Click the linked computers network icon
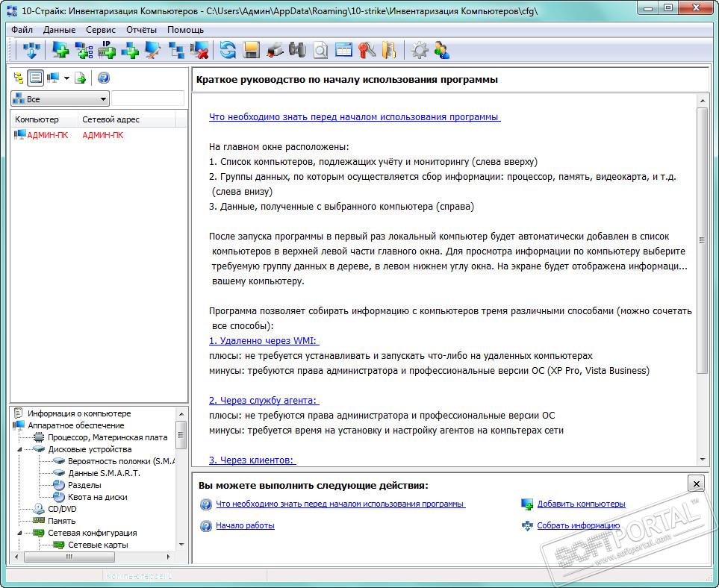The height and width of the screenshot is (588, 719). point(176,50)
